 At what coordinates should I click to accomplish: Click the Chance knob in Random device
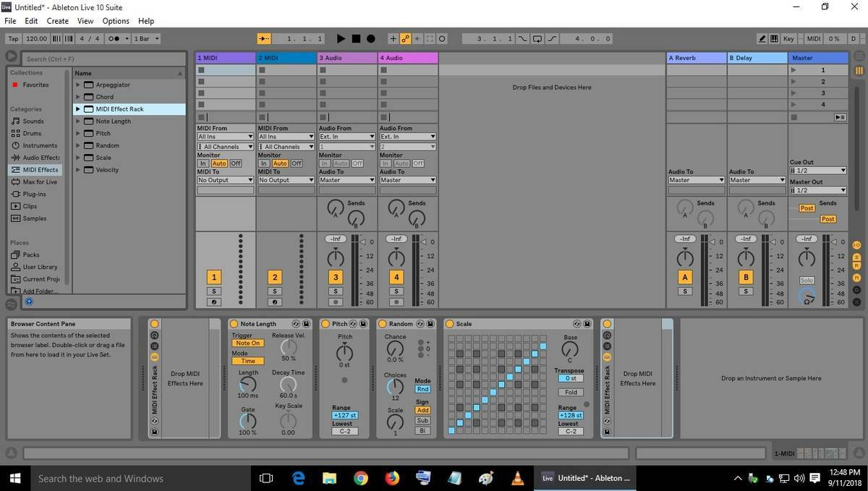[x=396, y=348]
